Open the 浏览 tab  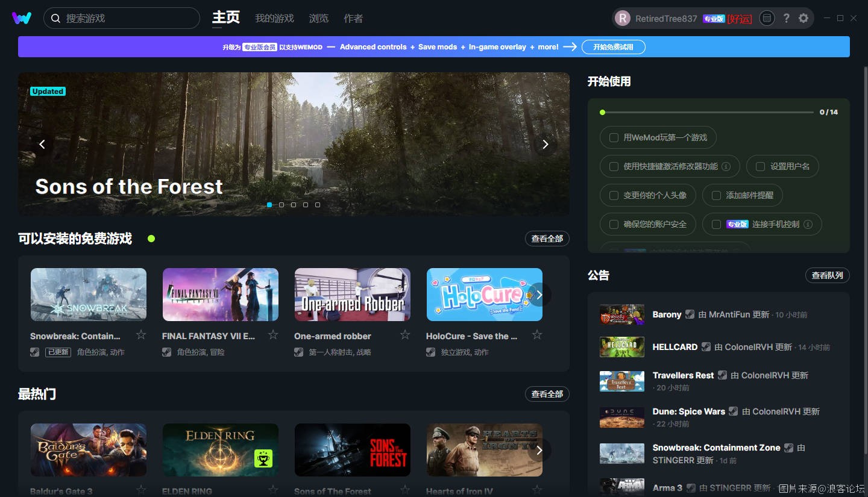tap(319, 19)
